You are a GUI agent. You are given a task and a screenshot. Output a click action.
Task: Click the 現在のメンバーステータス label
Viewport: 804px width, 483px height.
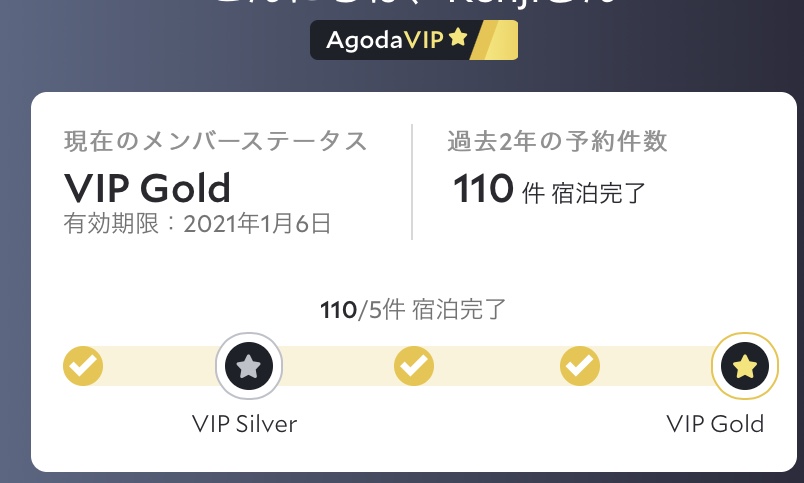(215, 142)
